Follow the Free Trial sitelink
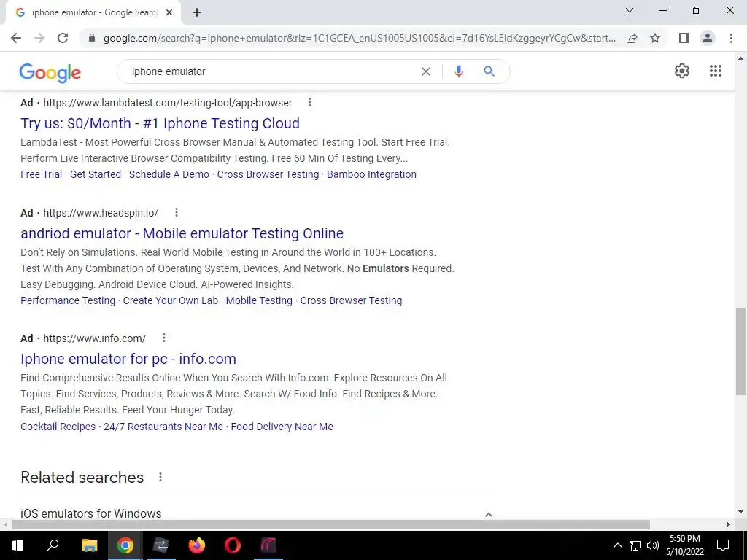 pos(41,174)
